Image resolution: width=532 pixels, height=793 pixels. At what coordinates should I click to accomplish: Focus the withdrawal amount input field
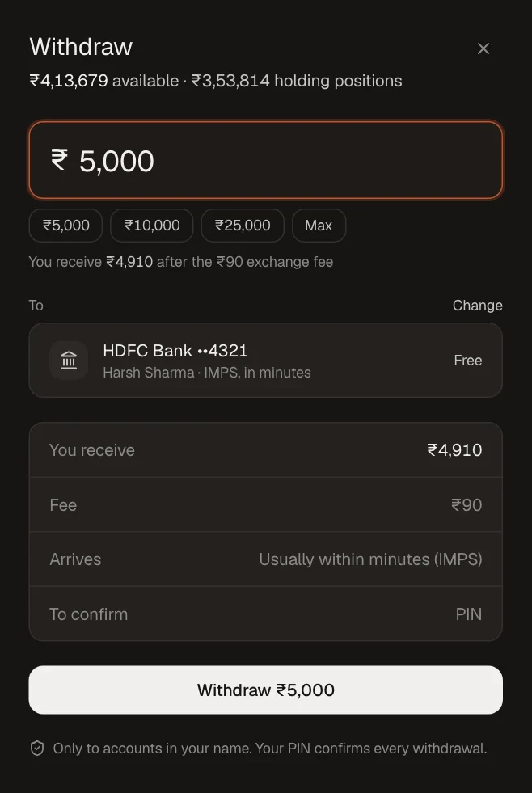265,160
